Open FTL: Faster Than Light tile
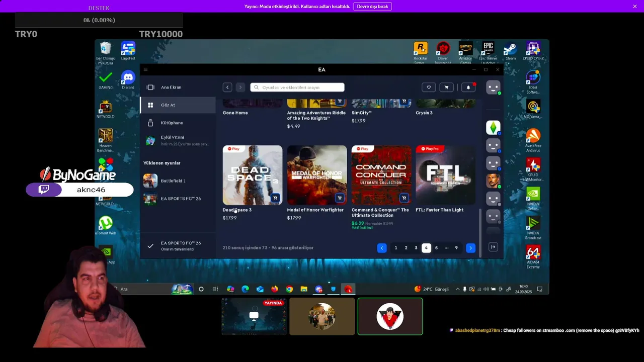 tap(446, 175)
